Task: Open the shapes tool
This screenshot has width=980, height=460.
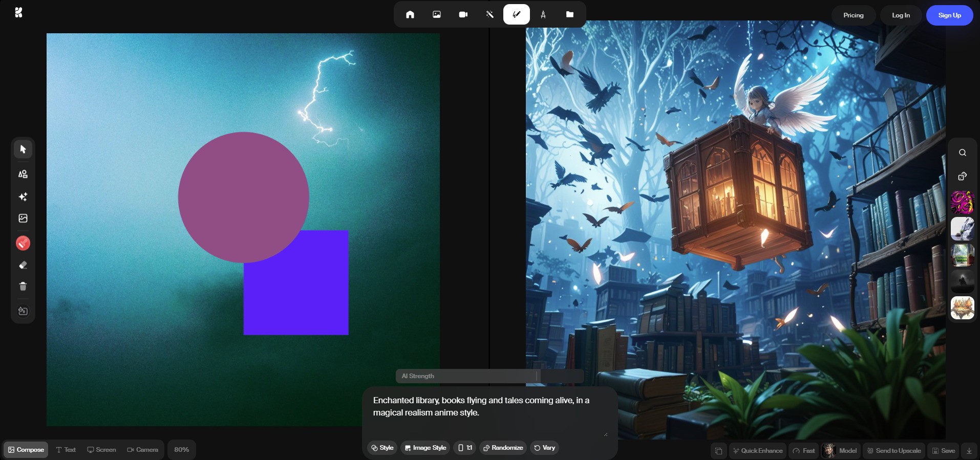Action: click(x=23, y=174)
